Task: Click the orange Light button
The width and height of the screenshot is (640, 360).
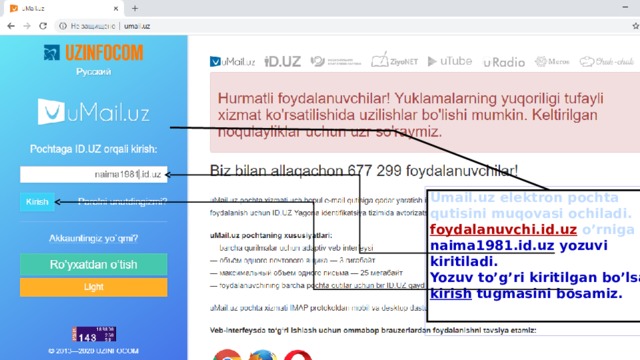Action: 93,287
